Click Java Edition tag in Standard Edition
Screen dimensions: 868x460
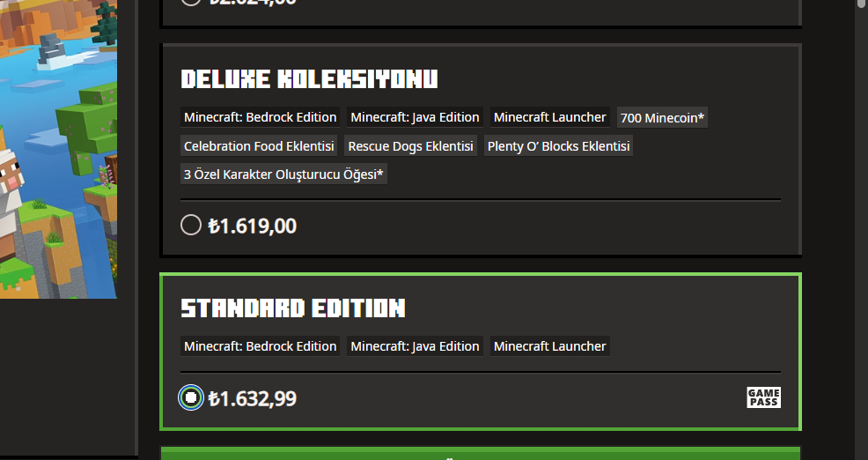pyautogui.click(x=416, y=345)
